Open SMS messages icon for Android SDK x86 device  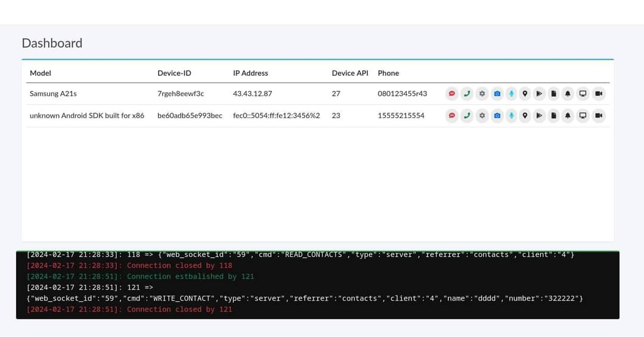point(452,116)
